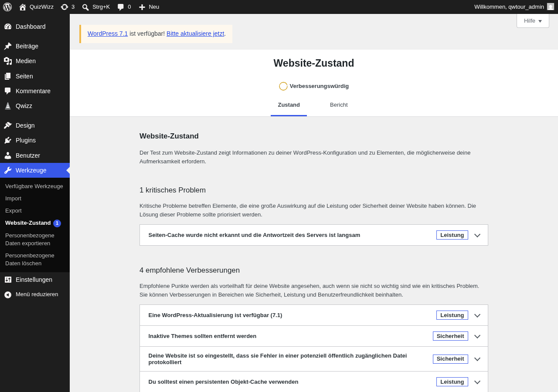This screenshot has height=392, width=558.
Task: Click 'Seiten-Cache wurde nicht erkannt' title text
Action: [x=254, y=235]
